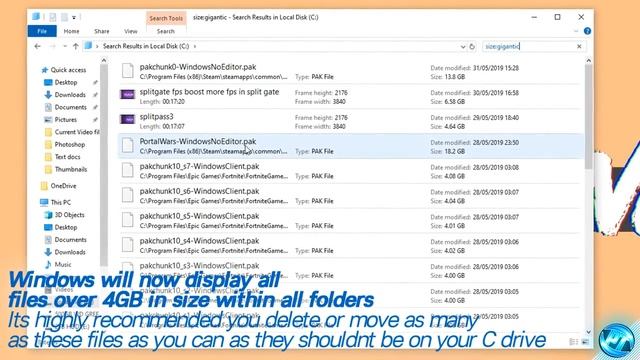Switch to the View ribbon tab
The image size is (640, 360).
click(x=131, y=31)
